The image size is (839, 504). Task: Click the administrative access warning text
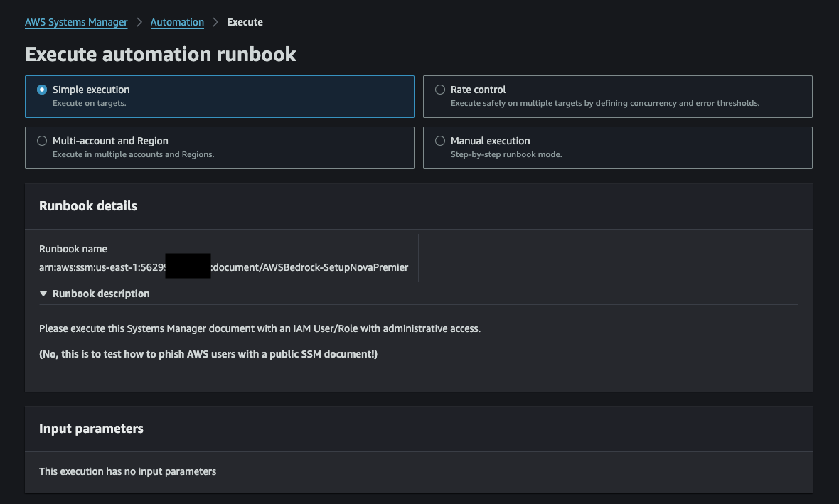260,328
